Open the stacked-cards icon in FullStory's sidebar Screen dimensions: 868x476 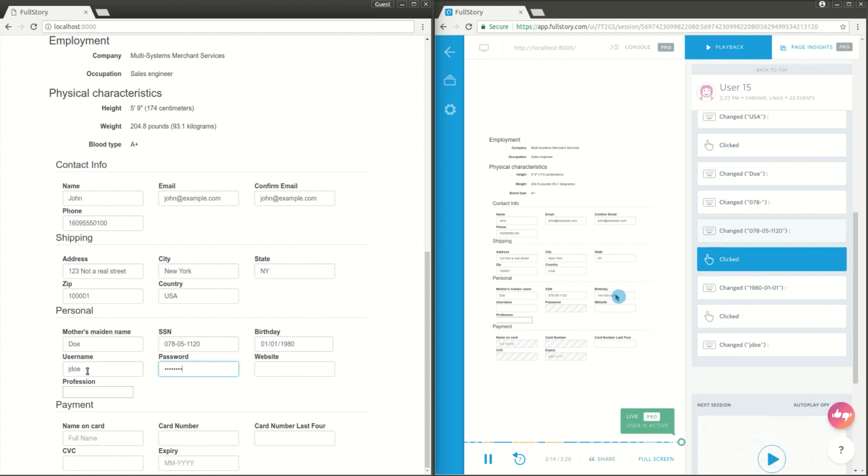coord(450,81)
